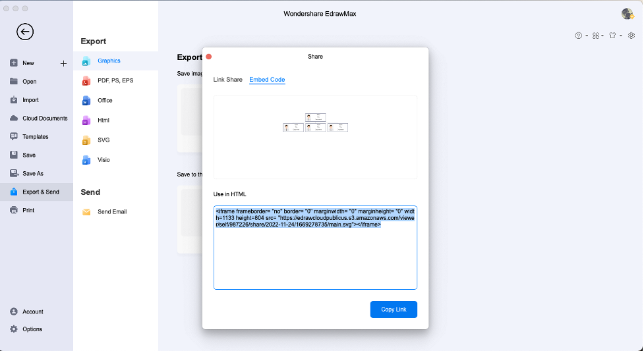Expand the apps grid dropdown in the toolbar
The width and height of the screenshot is (644, 351).
(x=598, y=36)
